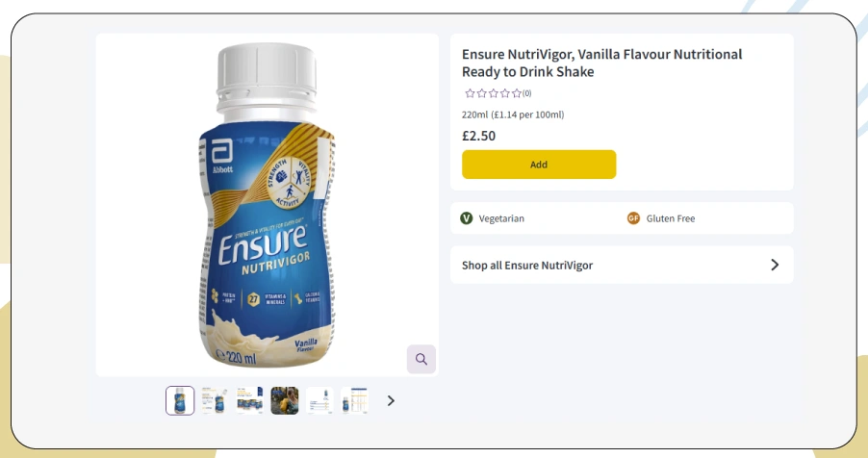The width and height of the screenshot is (868, 458).
Task: Open the Shop all Ensure NutriVigor link
Action: coord(622,265)
